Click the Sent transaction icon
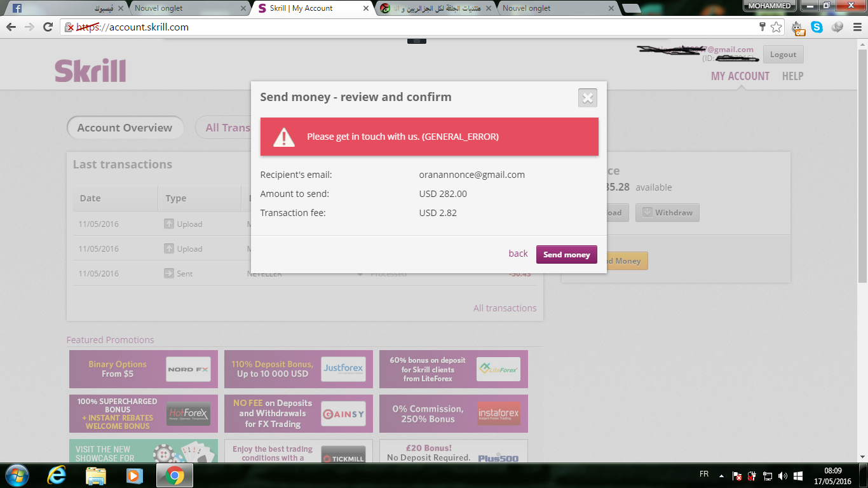Screen dimensions: 868x488 (169, 273)
